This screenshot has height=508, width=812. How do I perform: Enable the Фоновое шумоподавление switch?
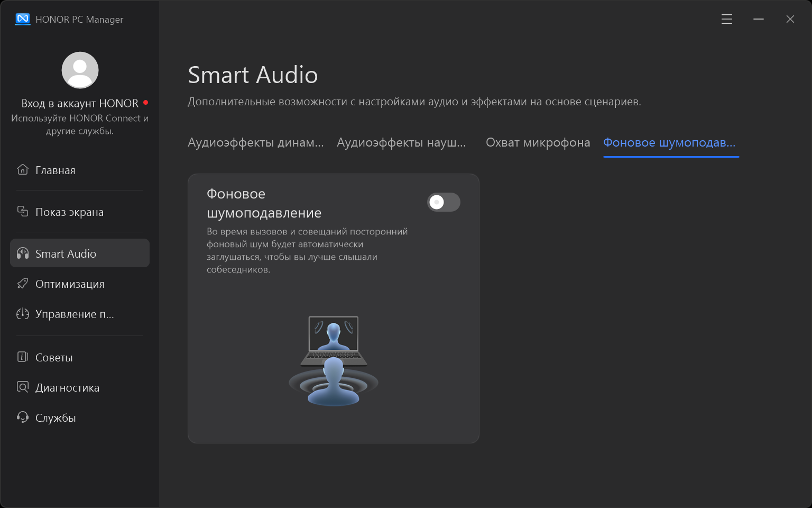click(x=444, y=202)
